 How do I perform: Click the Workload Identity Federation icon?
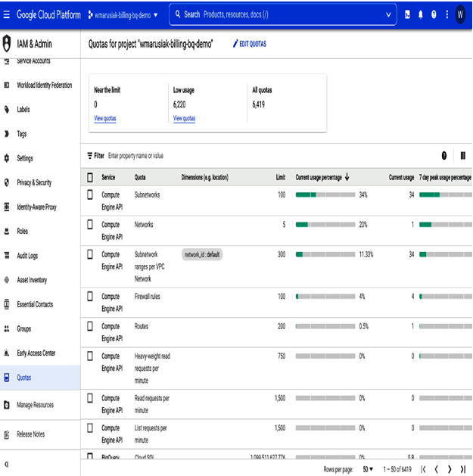click(x=7, y=85)
